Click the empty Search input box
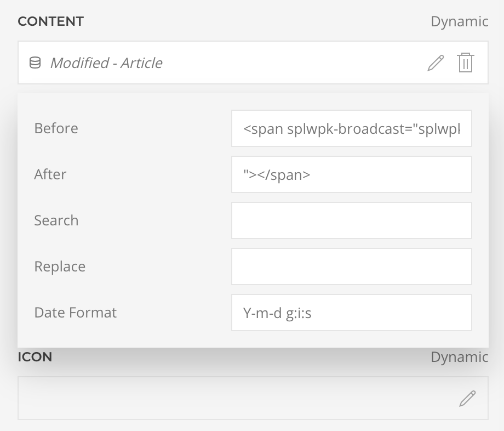The image size is (504, 431). (351, 220)
